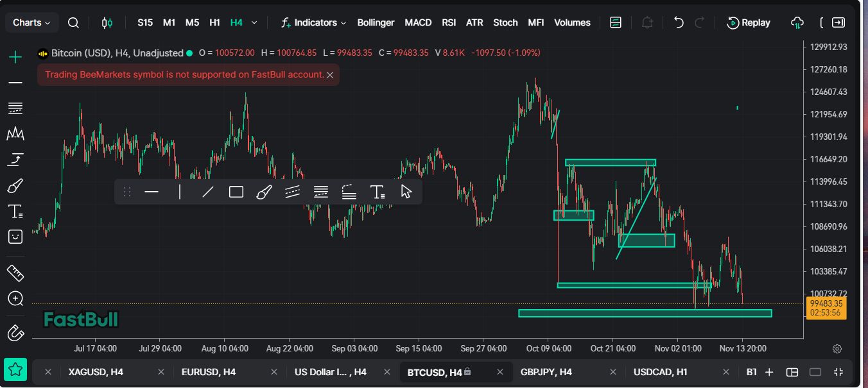Click the magnet snap mode icon
The image size is (868, 388).
[x=15, y=333]
